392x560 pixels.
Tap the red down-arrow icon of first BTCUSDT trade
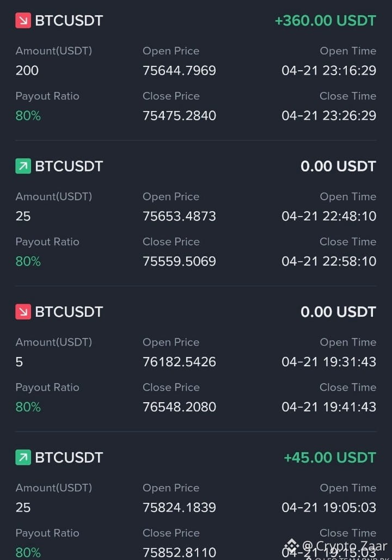[x=23, y=20]
